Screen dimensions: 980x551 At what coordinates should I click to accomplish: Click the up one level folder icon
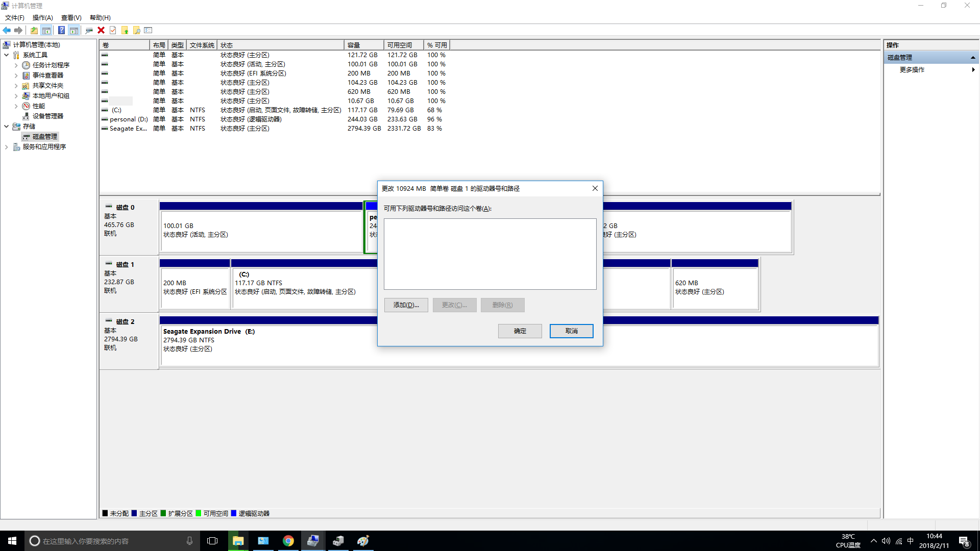34,30
